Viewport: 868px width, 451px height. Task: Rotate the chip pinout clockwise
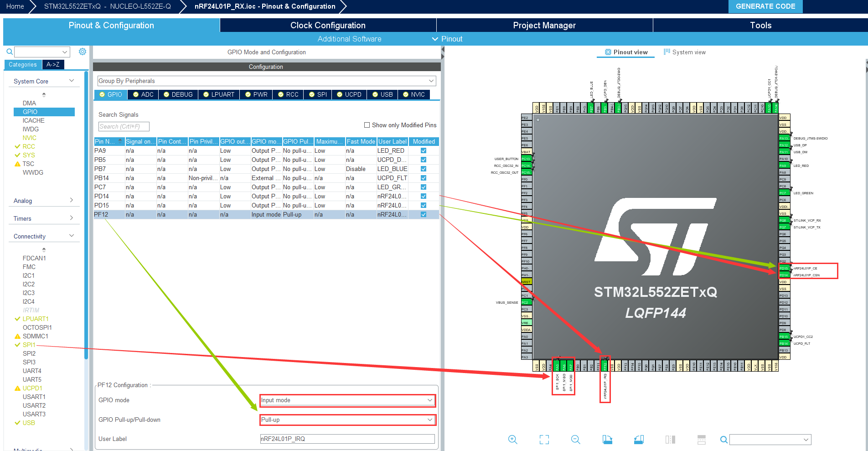click(x=607, y=440)
